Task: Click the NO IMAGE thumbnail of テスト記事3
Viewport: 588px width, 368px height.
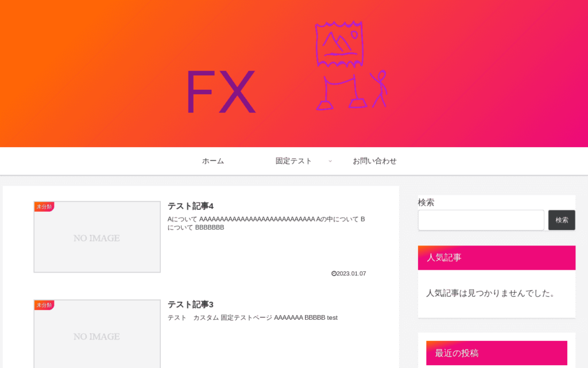Action: (x=96, y=336)
